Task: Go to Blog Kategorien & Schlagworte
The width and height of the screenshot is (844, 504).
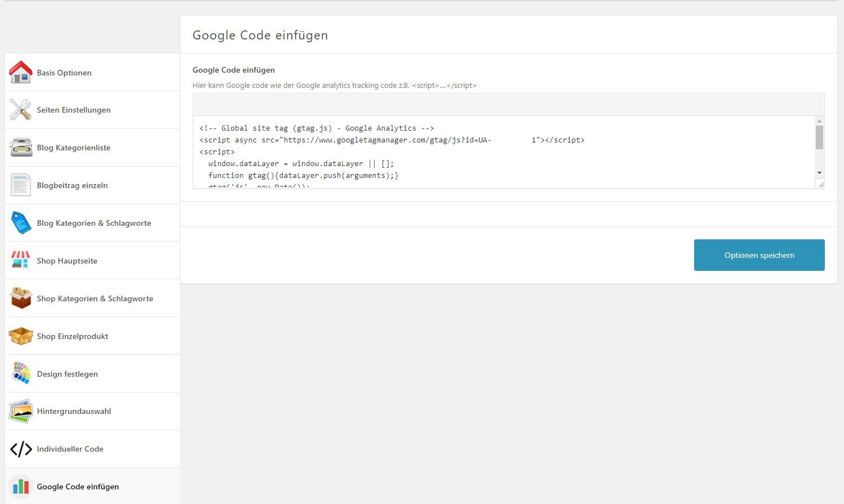Action: pos(92,223)
